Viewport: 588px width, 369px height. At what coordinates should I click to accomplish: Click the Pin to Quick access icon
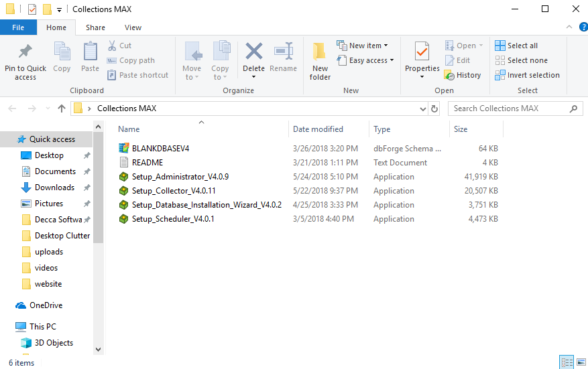25,52
